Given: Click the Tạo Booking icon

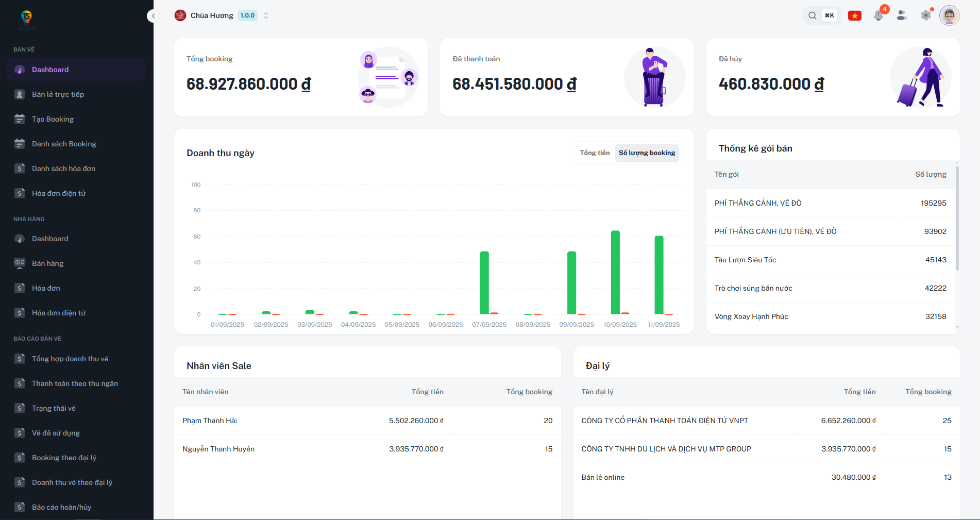Looking at the screenshot, I should click(20, 119).
